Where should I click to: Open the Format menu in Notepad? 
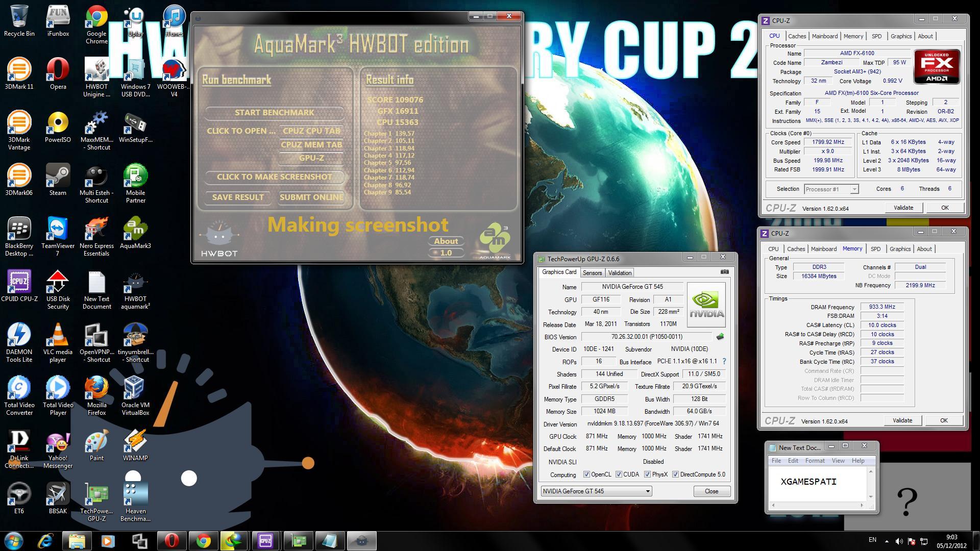(x=815, y=461)
